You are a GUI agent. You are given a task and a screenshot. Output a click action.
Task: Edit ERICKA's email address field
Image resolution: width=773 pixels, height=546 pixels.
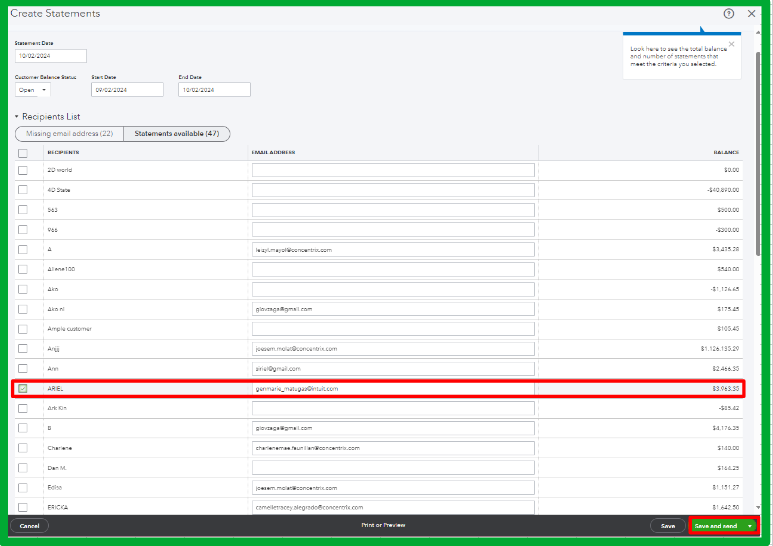(393, 507)
